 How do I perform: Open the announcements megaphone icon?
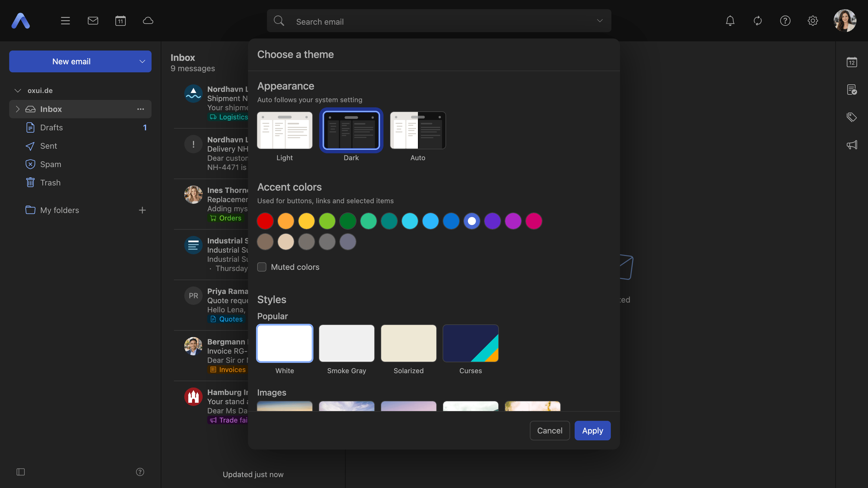(852, 145)
